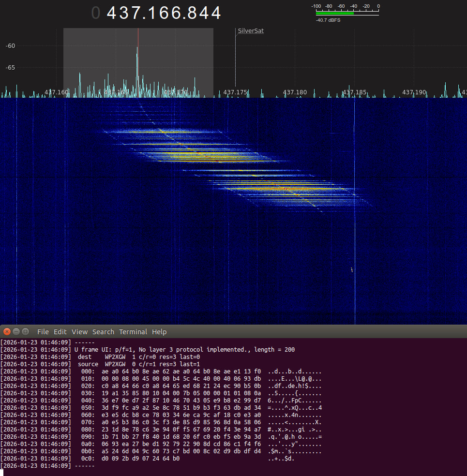
Task: Open the Edit menu
Action: pos(60,332)
